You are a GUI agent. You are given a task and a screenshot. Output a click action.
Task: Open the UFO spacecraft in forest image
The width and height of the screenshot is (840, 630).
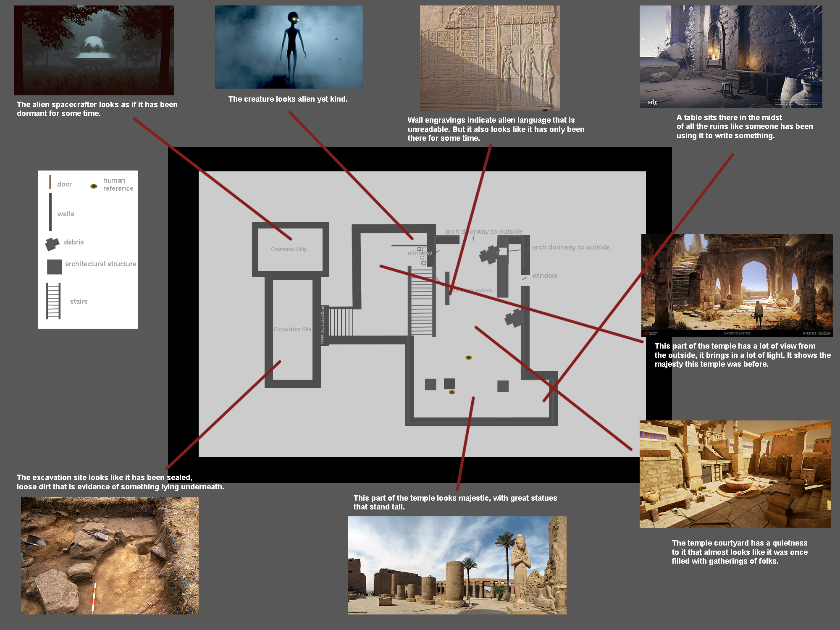[x=94, y=50]
